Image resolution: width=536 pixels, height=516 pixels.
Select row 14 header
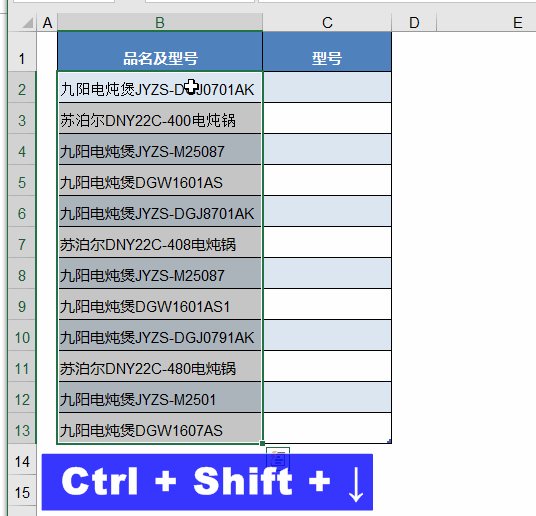point(22,460)
